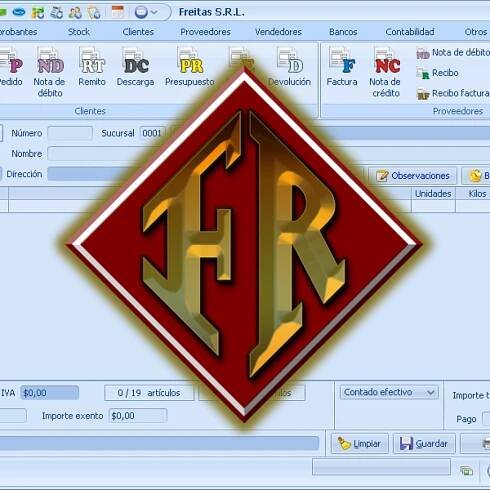Open the Bancos ribbon tab
The height and width of the screenshot is (490, 490).
343,32
